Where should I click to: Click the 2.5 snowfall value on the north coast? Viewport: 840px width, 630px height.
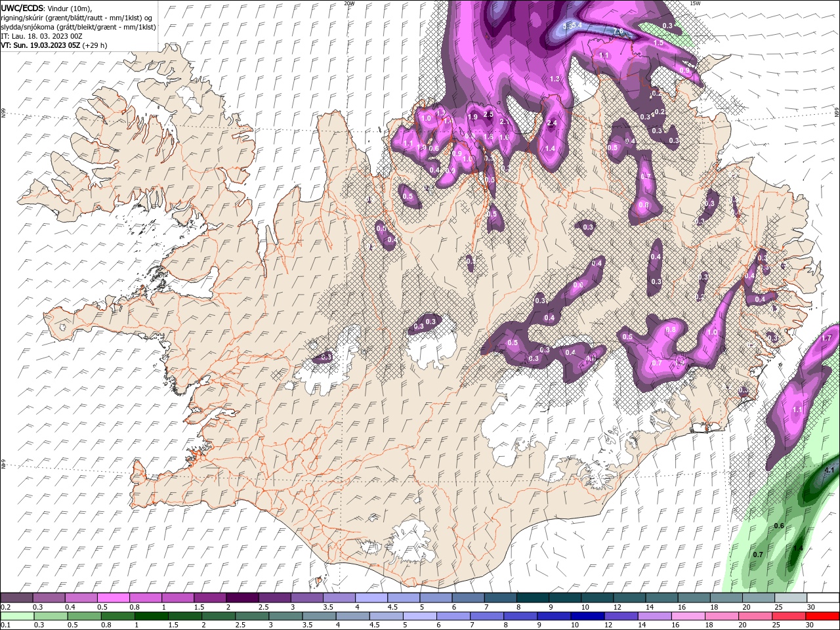click(x=488, y=114)
